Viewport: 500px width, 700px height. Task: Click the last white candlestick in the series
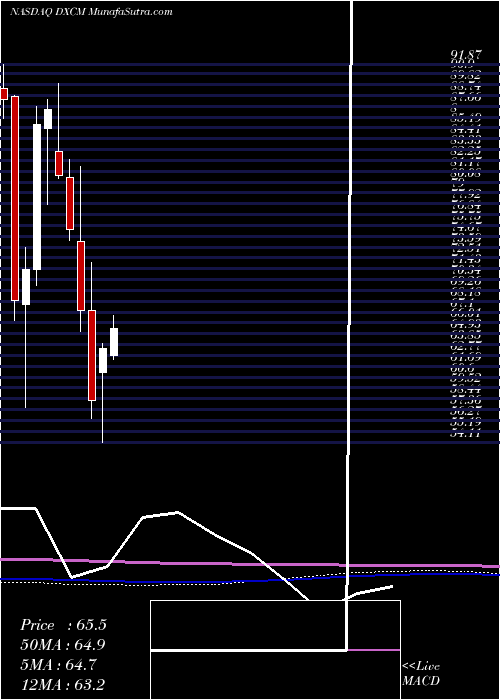[x=114, y=342]
